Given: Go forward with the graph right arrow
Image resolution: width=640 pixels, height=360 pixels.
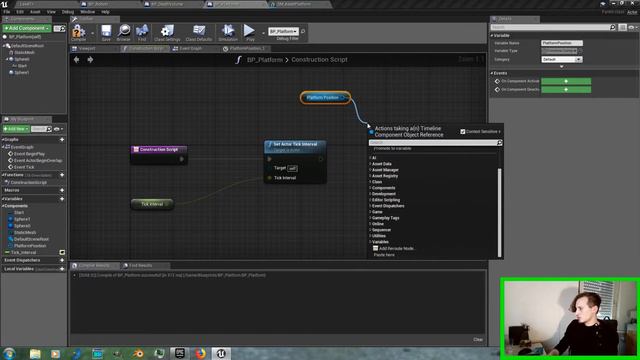Looking at the screenshot, I should tap(90, 60).
